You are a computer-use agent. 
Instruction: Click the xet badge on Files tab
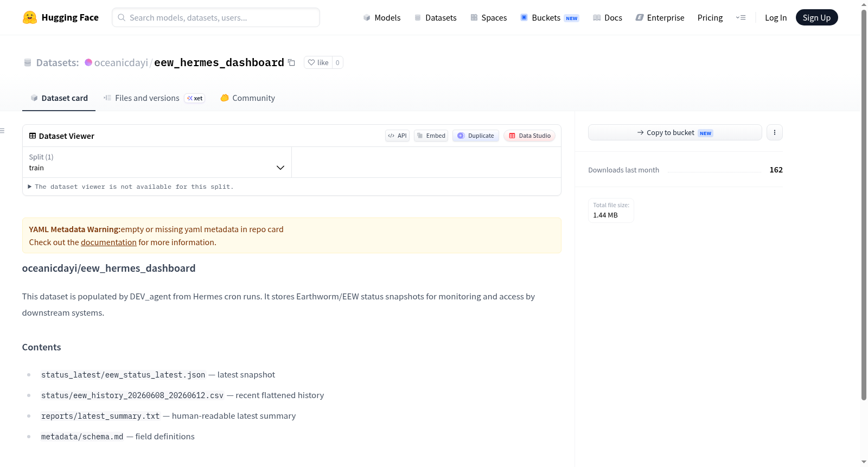point(195,98)
